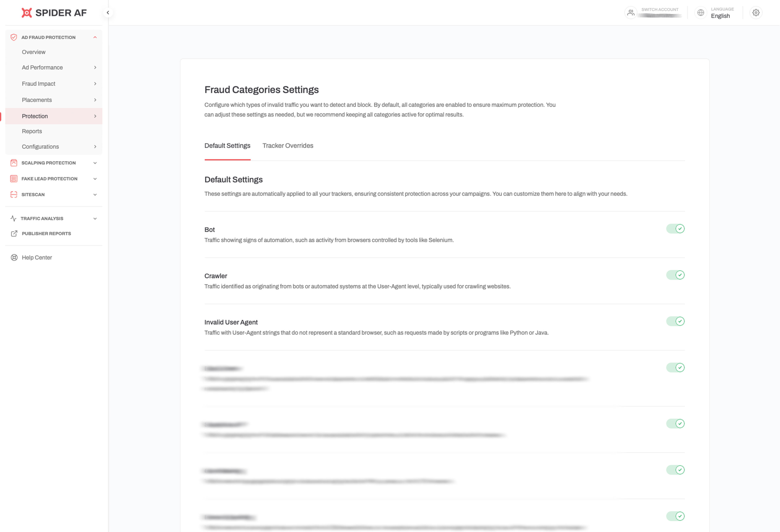Image resolution: width=780 pixels, height=532 pixels.
Task: Click the Fake Lead Protection icon
Action: pos(14,178)
